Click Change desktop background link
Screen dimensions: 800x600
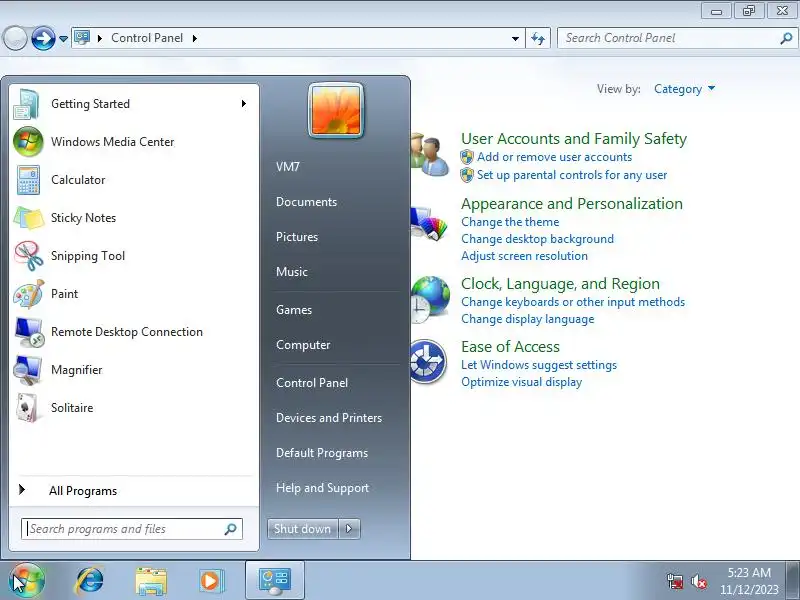point(537,239)
